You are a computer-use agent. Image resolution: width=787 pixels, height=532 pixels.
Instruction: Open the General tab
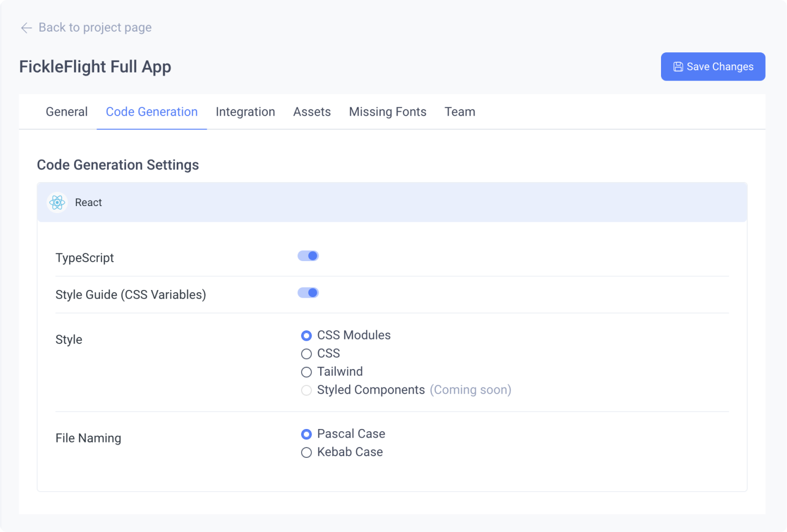click(x=67, y=112)
